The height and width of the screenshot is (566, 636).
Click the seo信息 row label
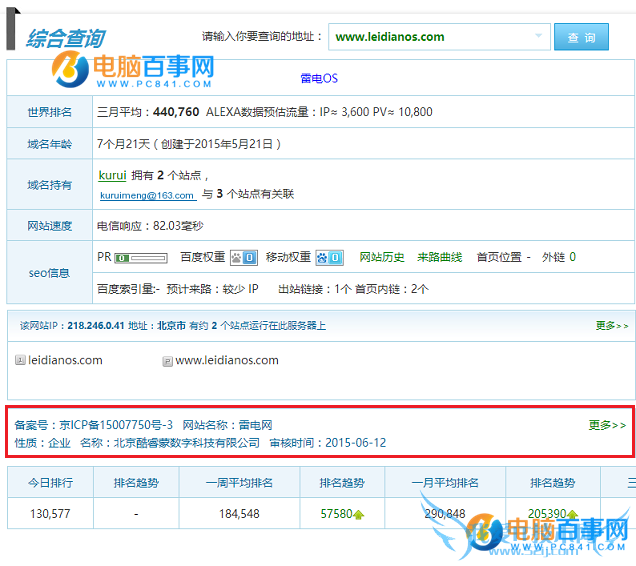click(x=49, y=273)
